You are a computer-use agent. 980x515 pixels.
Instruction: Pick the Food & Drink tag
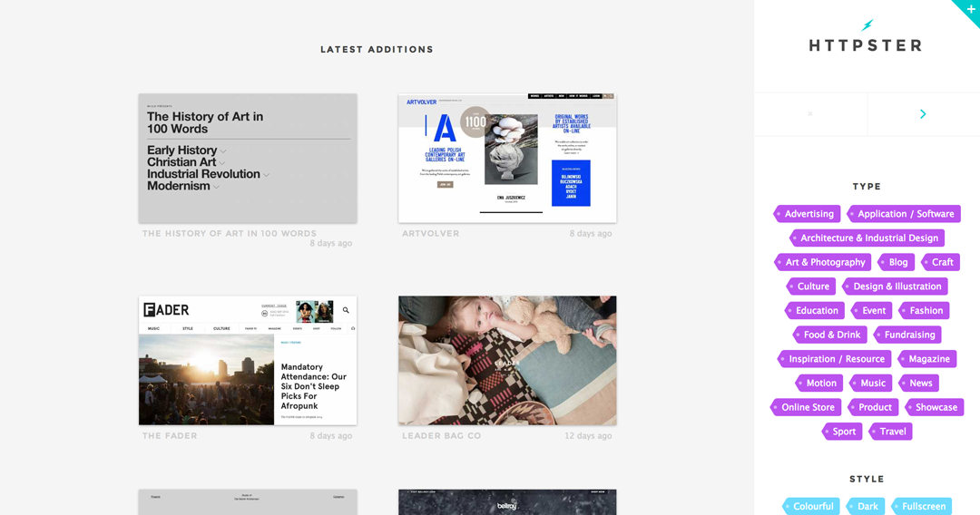tap(829, 335)
